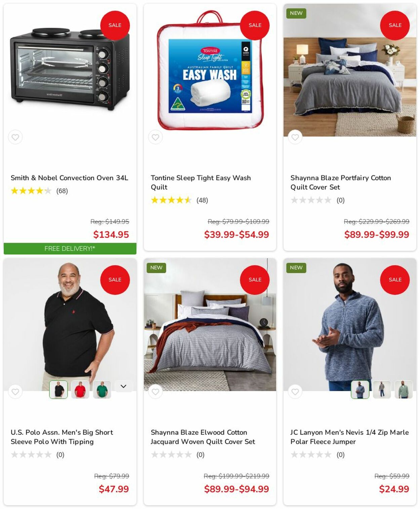Expand more polo colour options chevron
420x509 pixels.
point(123,386)
